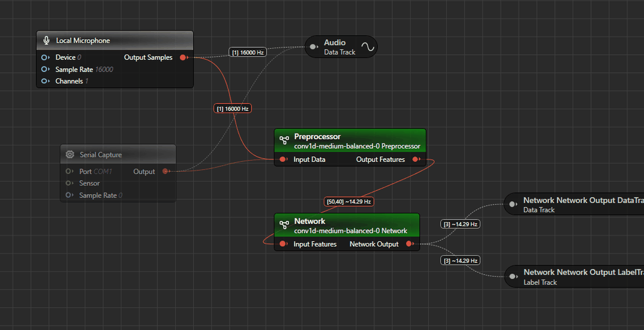Screen dimensions: 644x330
Task: Click the Input Data port on the Preprocessor
Action: click(x=283, y=159)
